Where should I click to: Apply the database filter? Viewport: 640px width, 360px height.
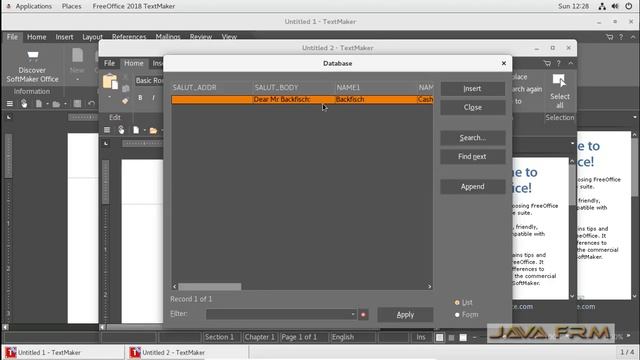[x=405, y=315]
